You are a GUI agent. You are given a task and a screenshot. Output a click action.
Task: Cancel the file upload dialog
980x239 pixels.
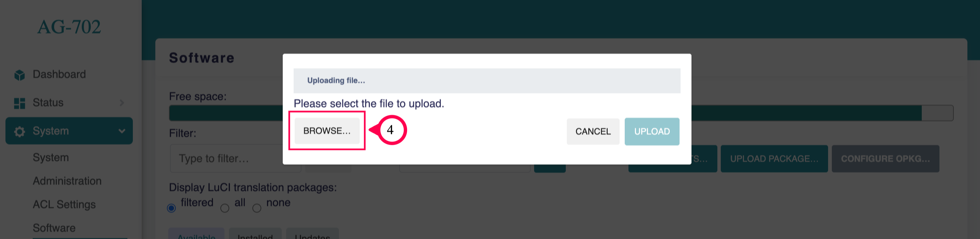click(593, 132)
